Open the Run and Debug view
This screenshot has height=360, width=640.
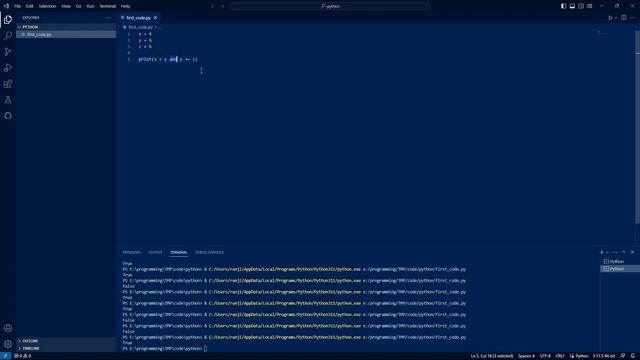[8, 68]
